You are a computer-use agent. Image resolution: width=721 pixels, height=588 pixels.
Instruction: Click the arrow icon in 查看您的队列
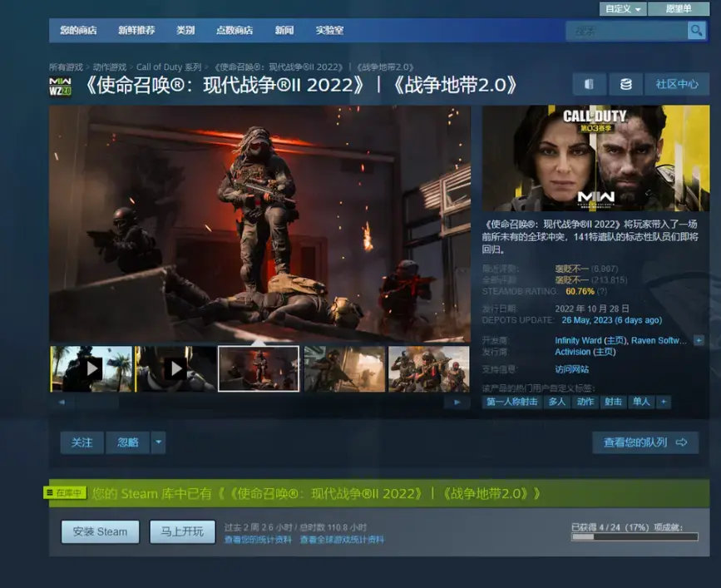681,442
